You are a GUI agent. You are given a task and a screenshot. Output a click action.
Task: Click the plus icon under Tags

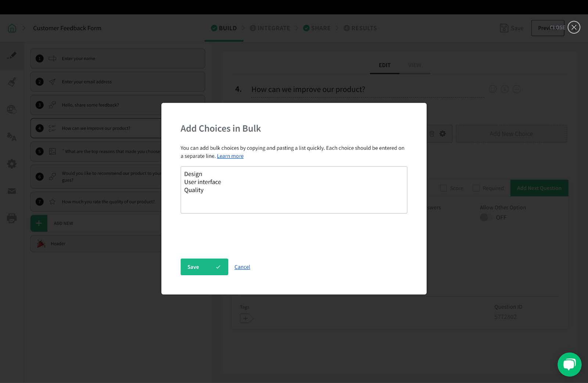246,318
